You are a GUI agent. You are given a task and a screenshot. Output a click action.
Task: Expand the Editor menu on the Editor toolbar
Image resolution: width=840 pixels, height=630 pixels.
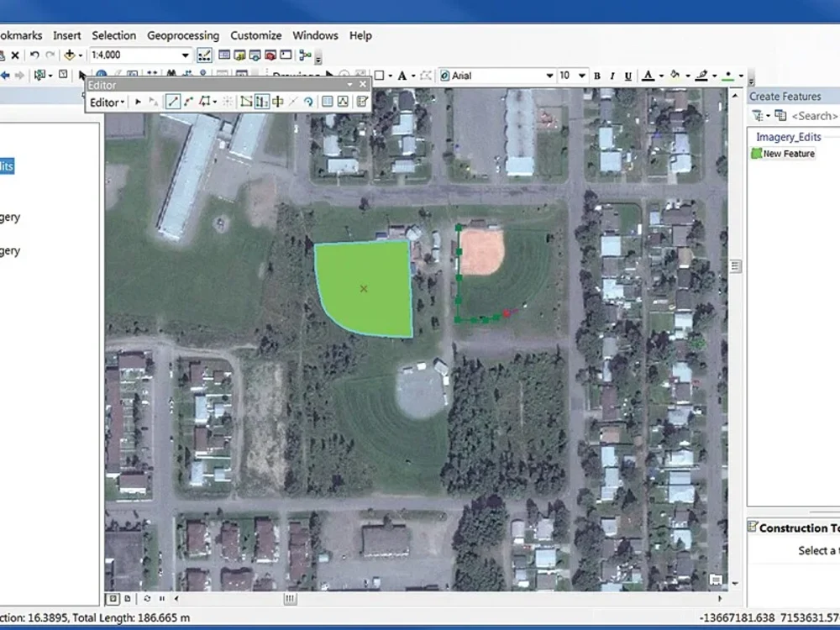coord(105,102)
